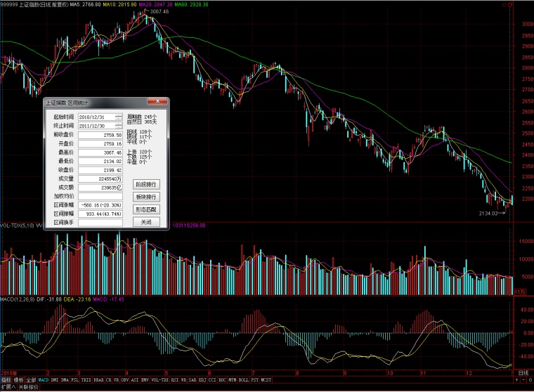Step the 终止时间 date spinner

click(x=118, y=126)
